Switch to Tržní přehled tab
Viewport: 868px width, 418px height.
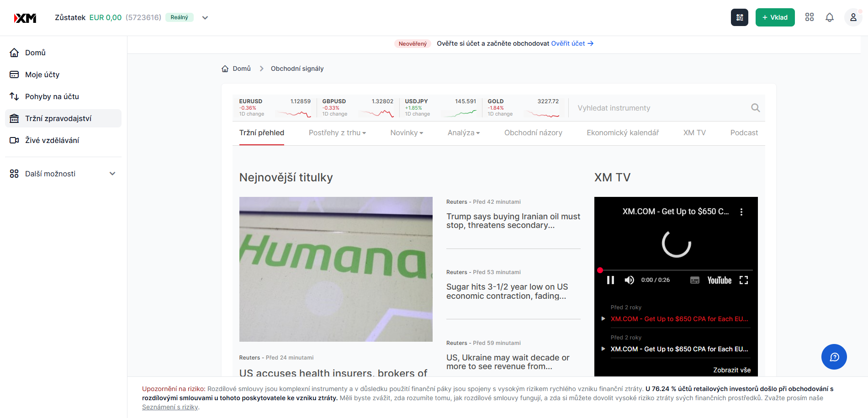tap(262, 133)
